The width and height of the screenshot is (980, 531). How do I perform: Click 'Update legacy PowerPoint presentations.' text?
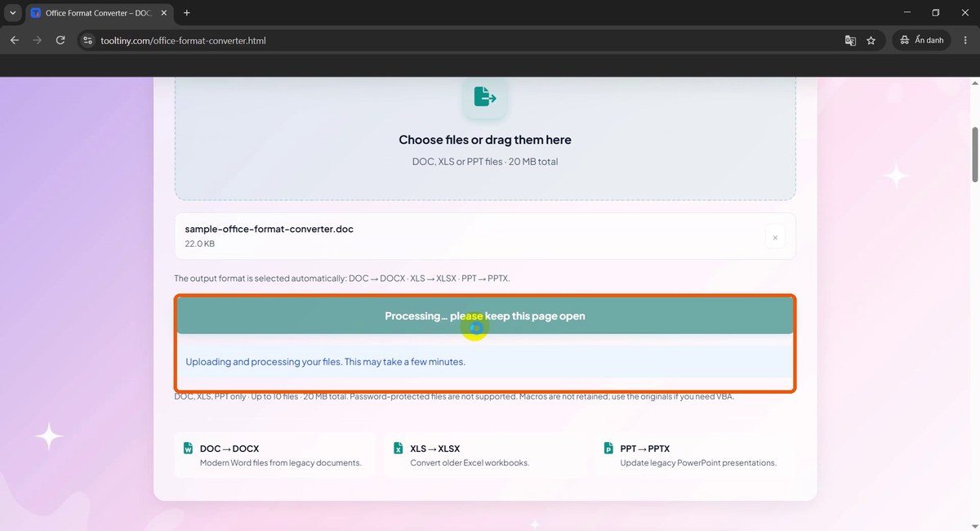click(698, 462)
